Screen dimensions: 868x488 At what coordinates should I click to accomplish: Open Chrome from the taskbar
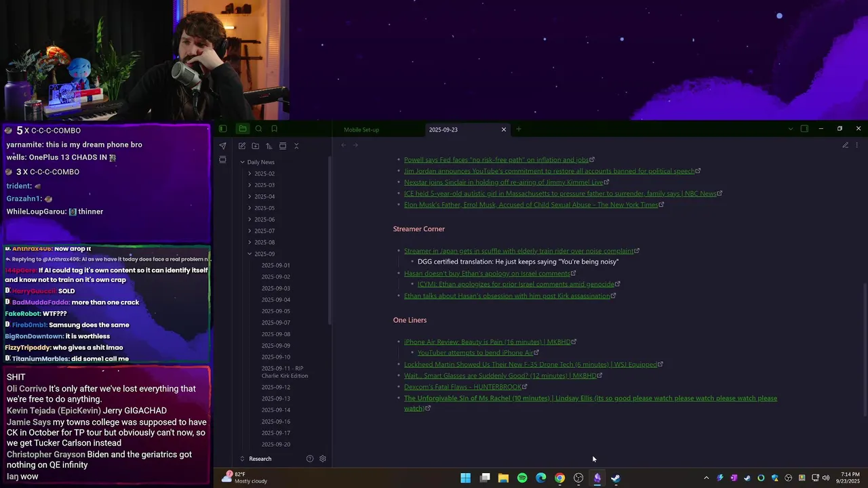pyautogui.click(x=559, y=478)
